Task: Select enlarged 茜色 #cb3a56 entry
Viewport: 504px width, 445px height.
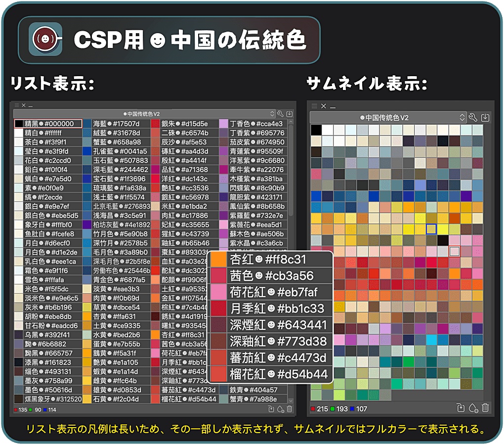Action: [x=271, y=276]
